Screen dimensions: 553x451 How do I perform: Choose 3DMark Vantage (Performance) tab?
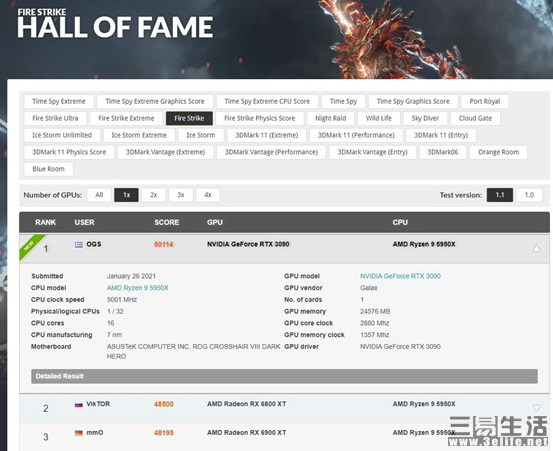[x=271, y=152]
